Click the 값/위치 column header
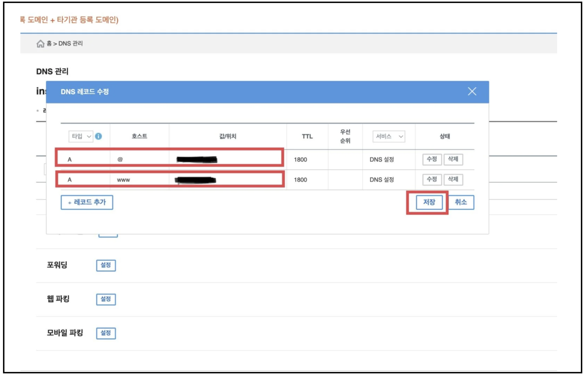 click(228, 136)
